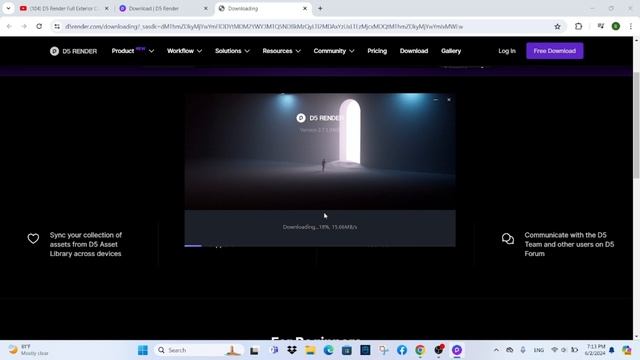Close the D5 Render installer window
640x360 pixels.
click(x=449, y=100)
